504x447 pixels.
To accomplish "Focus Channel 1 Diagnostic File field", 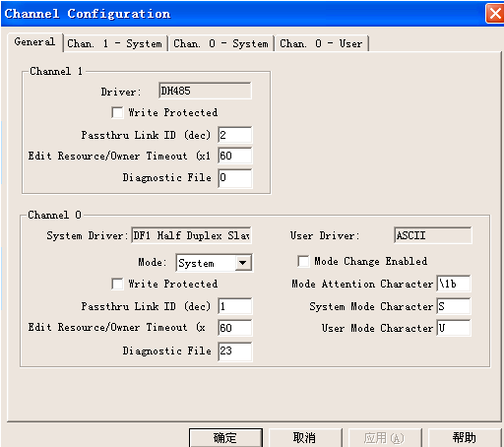I will point(235,178).
